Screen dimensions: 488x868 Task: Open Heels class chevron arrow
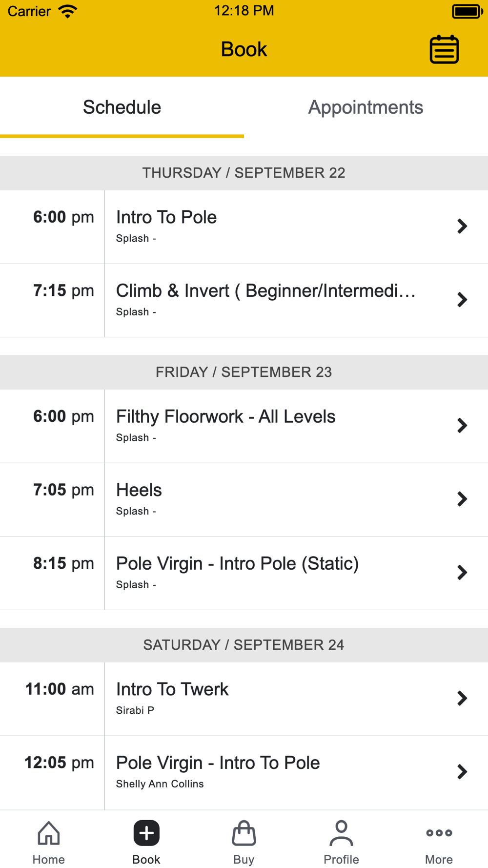tap(462, 499)
